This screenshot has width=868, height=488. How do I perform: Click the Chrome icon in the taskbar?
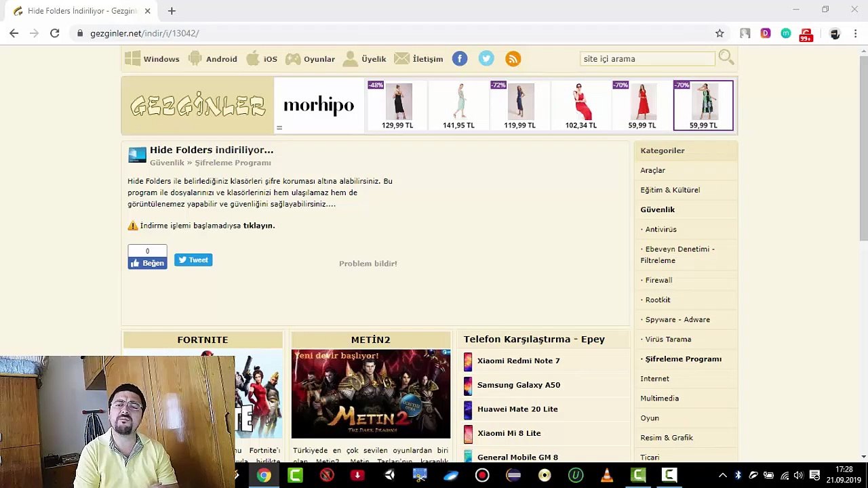click(x=264, y=475)
